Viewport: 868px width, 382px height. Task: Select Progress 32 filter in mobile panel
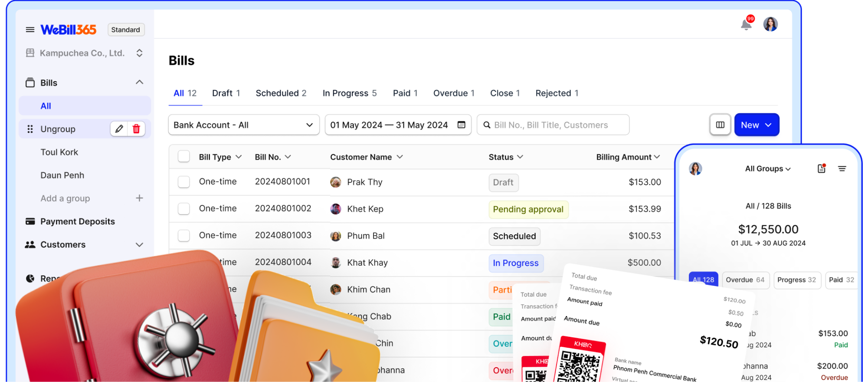797,280
